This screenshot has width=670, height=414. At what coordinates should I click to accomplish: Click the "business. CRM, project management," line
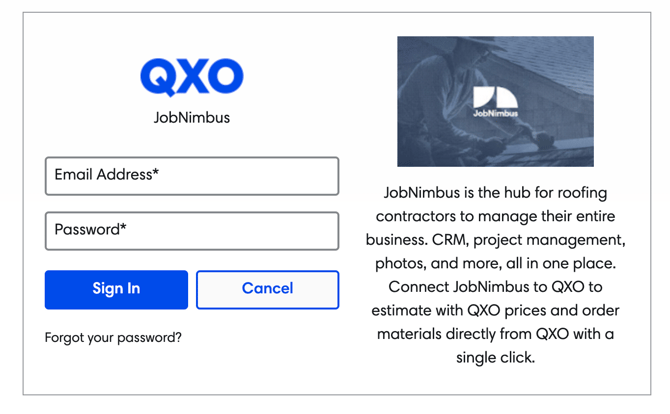(x=495, y=241)
